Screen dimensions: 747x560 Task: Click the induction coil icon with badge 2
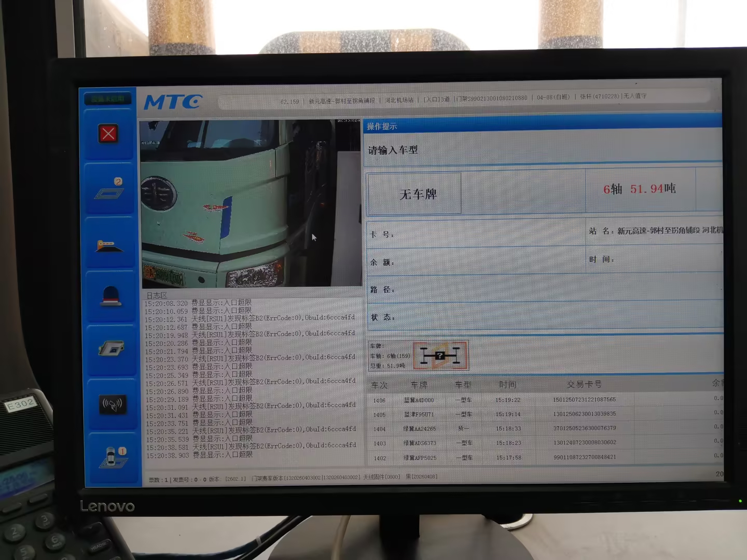tap(109, 190)
